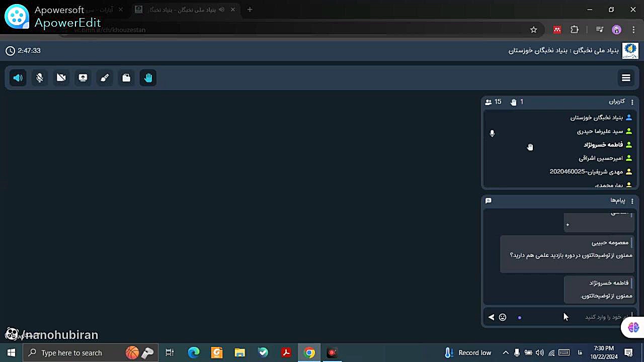Click the بنیاد ملی نخبگان logo
Image resolution: width=644 pixels, height=362 pixels.
pyautogui.click(x=630, y=51)
